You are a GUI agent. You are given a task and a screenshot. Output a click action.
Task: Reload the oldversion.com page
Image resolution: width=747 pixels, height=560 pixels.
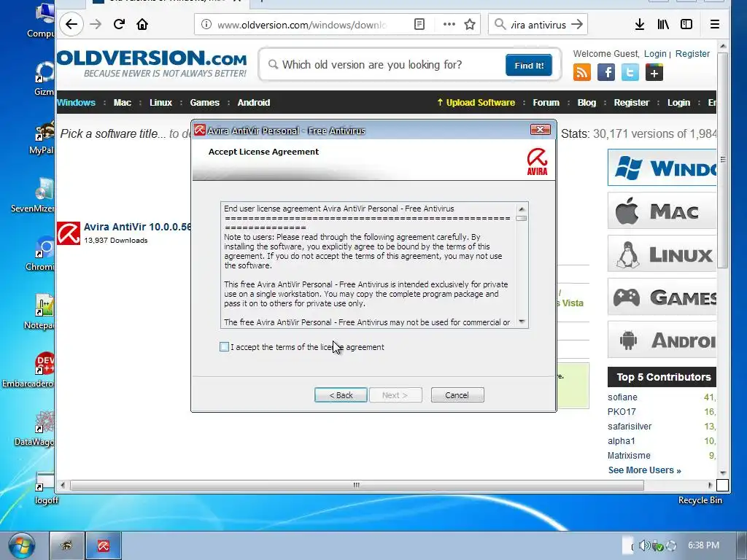click(x=119, y=24)
